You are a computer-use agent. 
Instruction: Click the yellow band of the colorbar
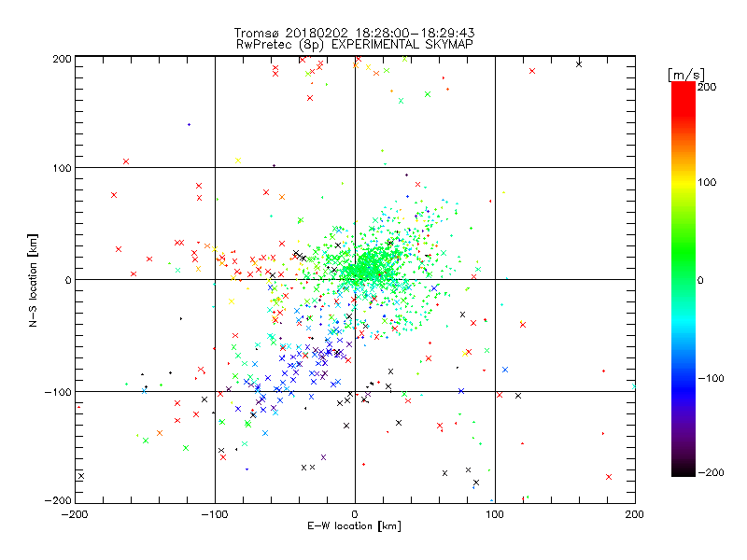coord(684,182)
